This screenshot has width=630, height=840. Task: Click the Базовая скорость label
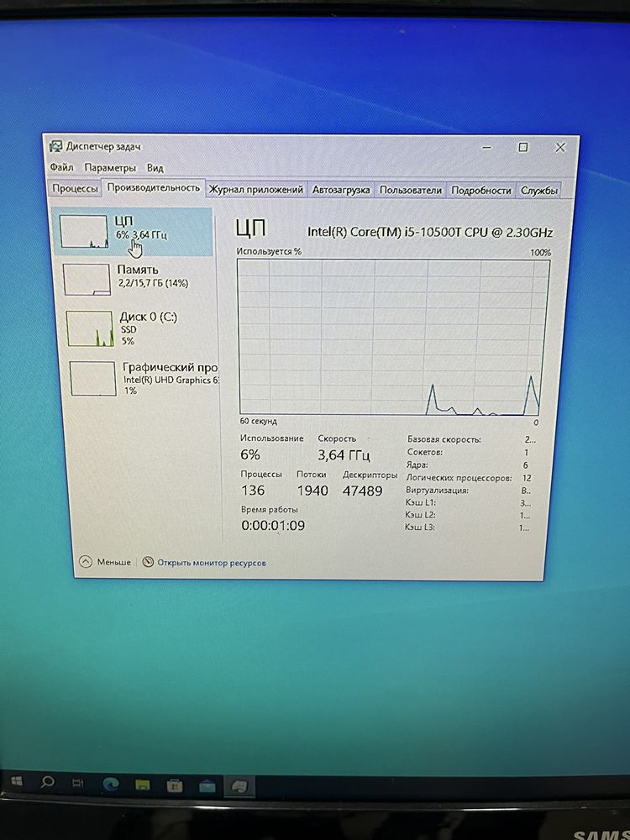tap(444, 439)
